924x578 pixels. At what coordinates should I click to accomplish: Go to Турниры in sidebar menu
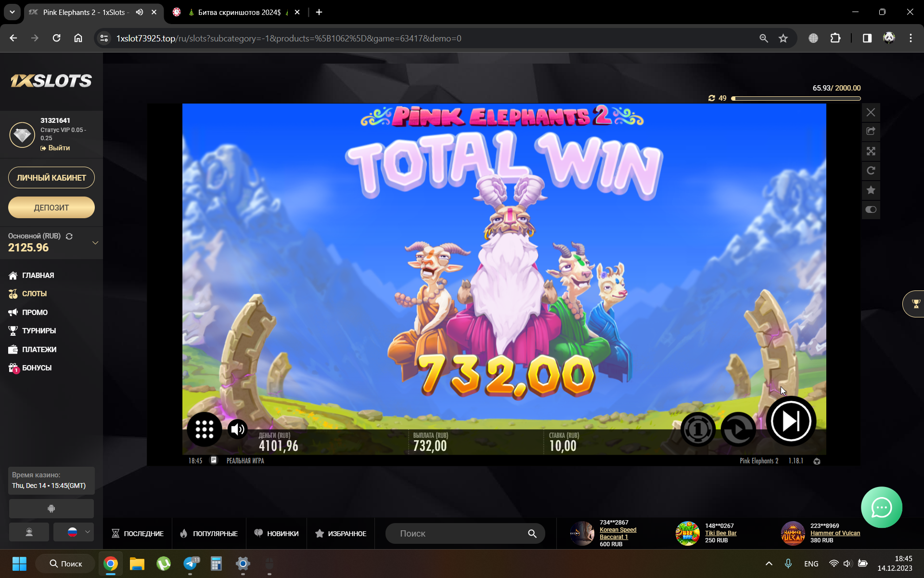[38, 331]
